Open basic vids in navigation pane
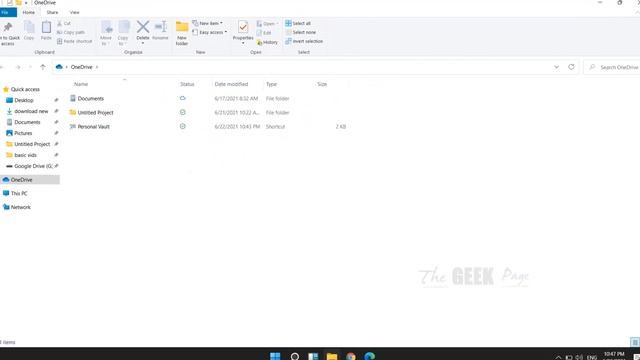640x360 pixels. (25, 156)
